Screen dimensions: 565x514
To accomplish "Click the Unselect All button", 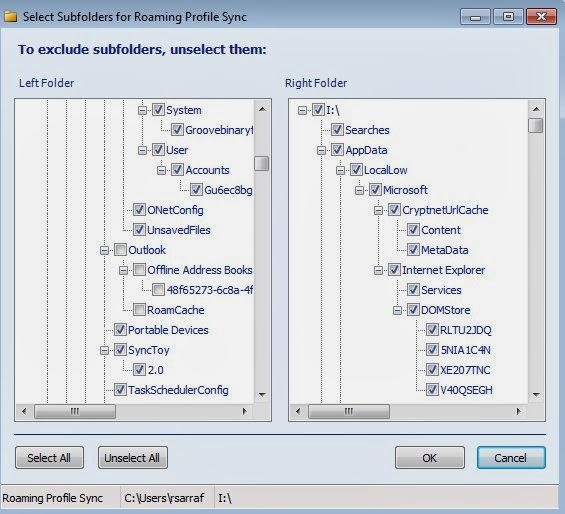I will (x=133, y=458).
